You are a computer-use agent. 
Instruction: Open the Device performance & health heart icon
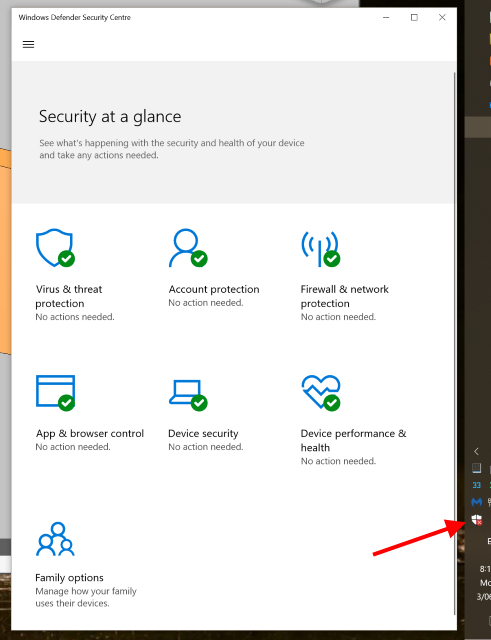321,393
